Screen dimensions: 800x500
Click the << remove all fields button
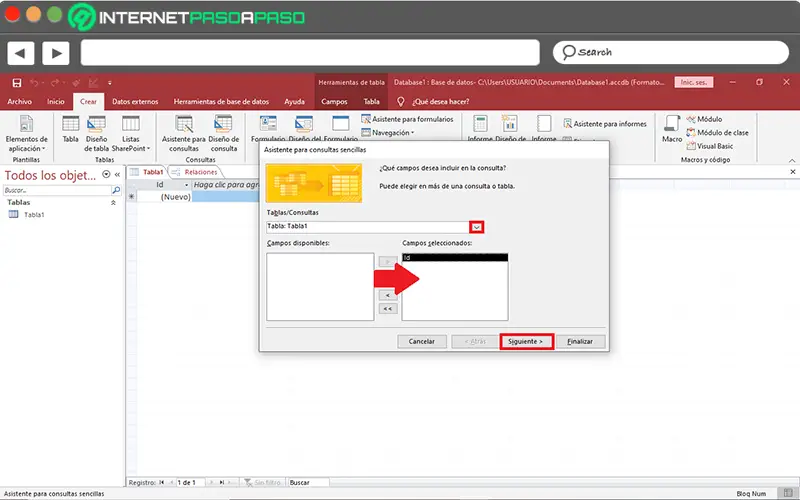(x=388, y=309)
